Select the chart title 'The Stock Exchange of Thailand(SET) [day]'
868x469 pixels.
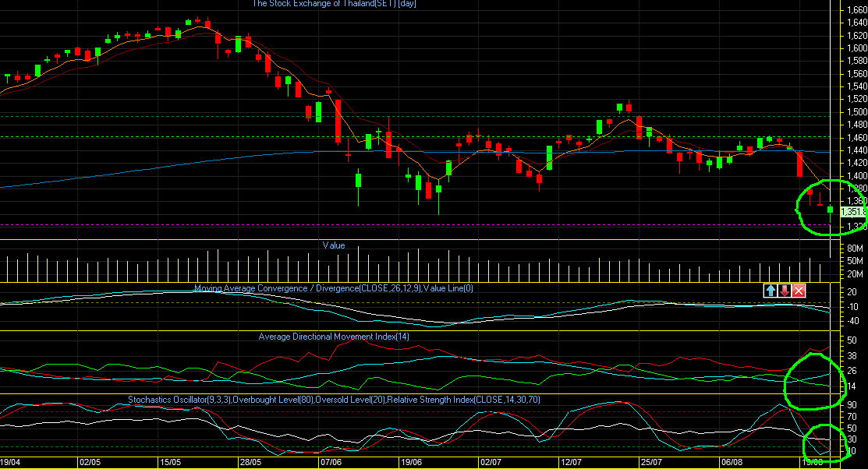pos(335,4)
